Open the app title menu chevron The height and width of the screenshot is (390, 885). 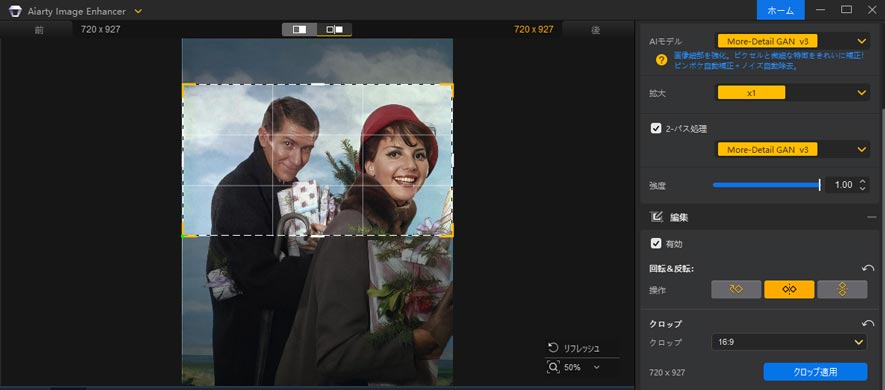[x=138, y=11]
